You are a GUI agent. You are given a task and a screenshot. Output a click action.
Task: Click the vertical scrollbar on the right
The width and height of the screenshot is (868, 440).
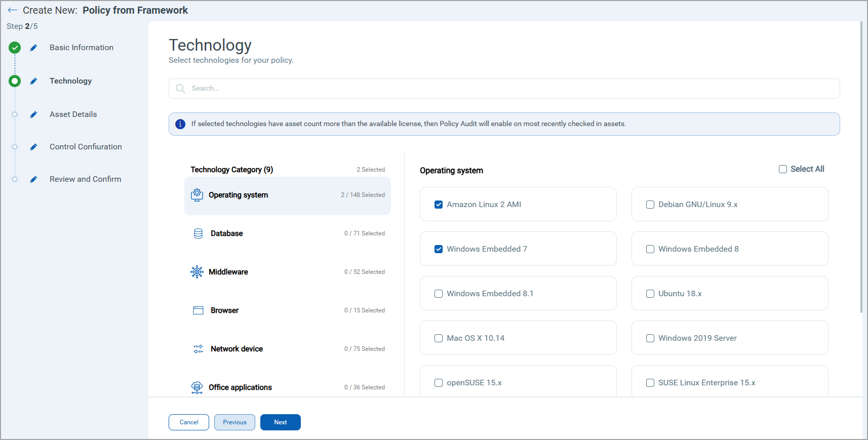[861, 167]
